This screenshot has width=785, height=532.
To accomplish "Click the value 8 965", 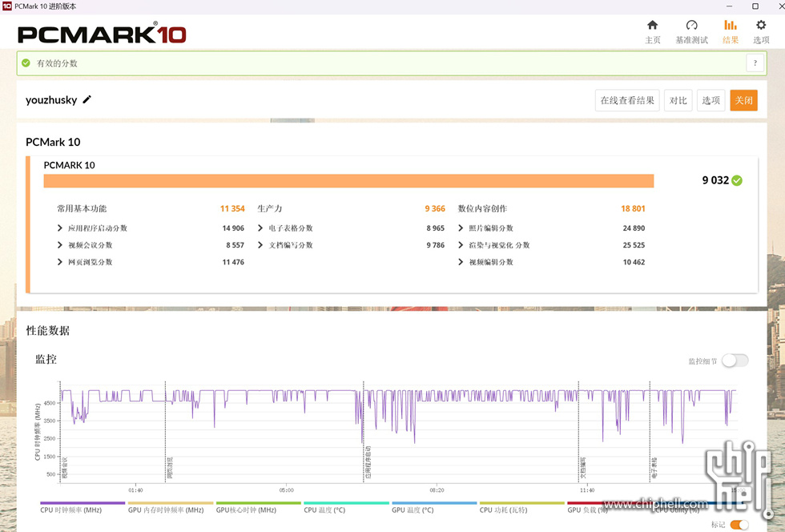I will pyautogui.click(x=436, y=228).
